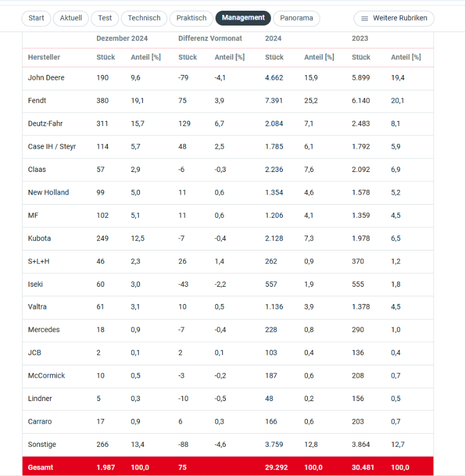465x476 pixels.
Task: Switch to the Start tab
Action: tap(36, 18)
